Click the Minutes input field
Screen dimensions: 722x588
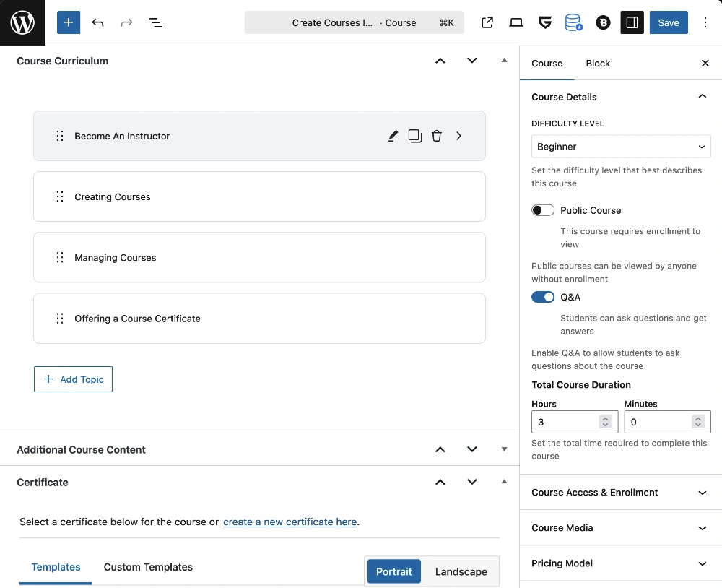point(657,422)
